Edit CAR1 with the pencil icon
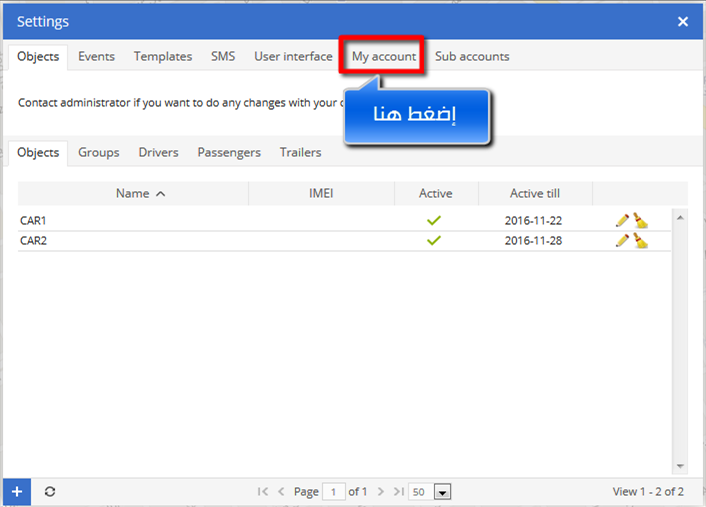 point(622,221)
